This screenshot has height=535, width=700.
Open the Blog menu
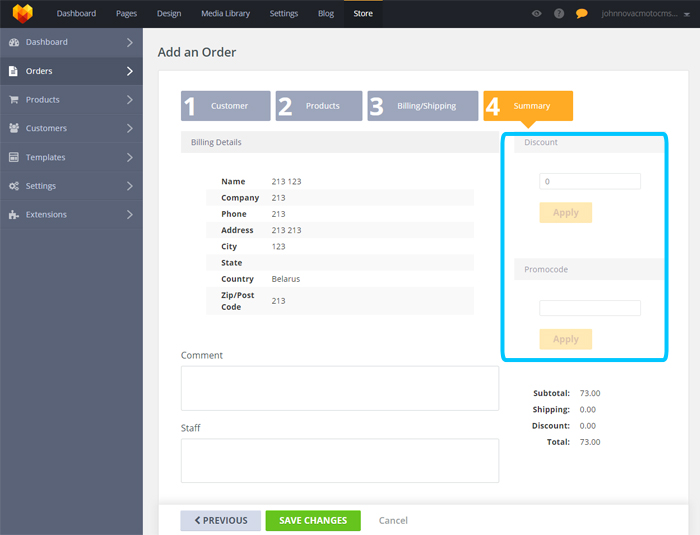tap(326, 13)
